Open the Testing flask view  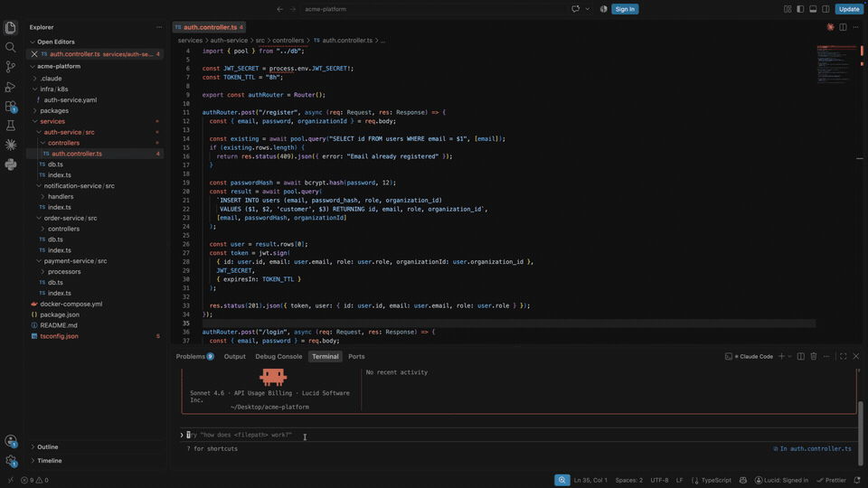click(x=11, y=126)
